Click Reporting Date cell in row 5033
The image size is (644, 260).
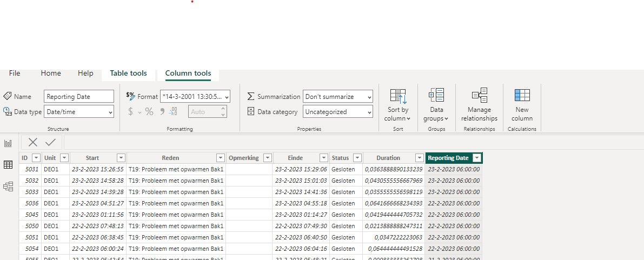pos(454,192)
